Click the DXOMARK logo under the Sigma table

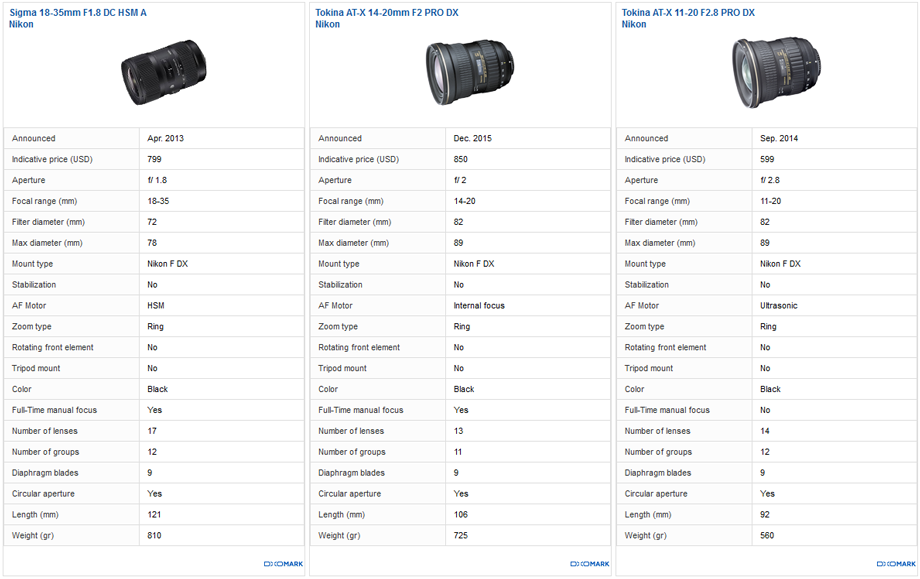click(284, 564)
